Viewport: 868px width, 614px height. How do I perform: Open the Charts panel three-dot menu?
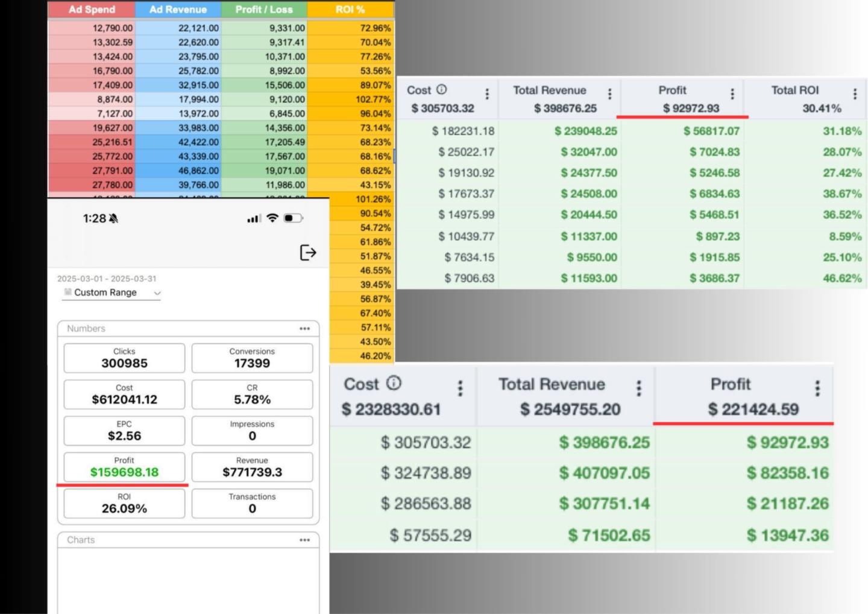pos(305,540)
